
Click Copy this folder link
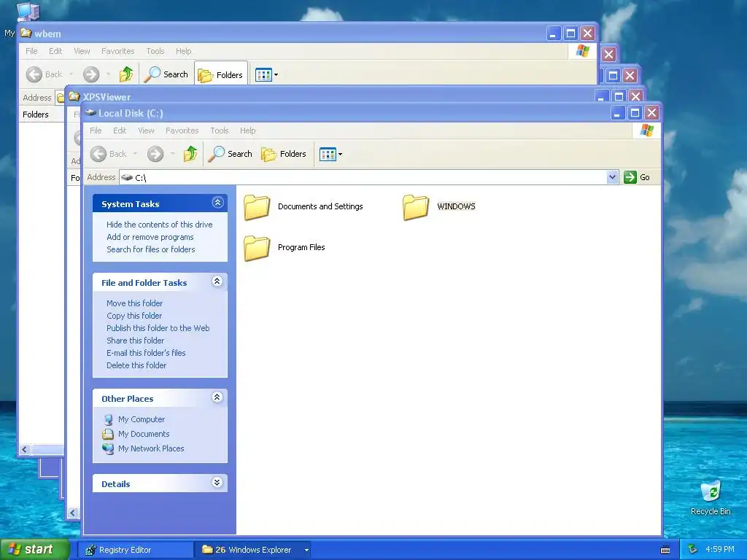(134, 316)
